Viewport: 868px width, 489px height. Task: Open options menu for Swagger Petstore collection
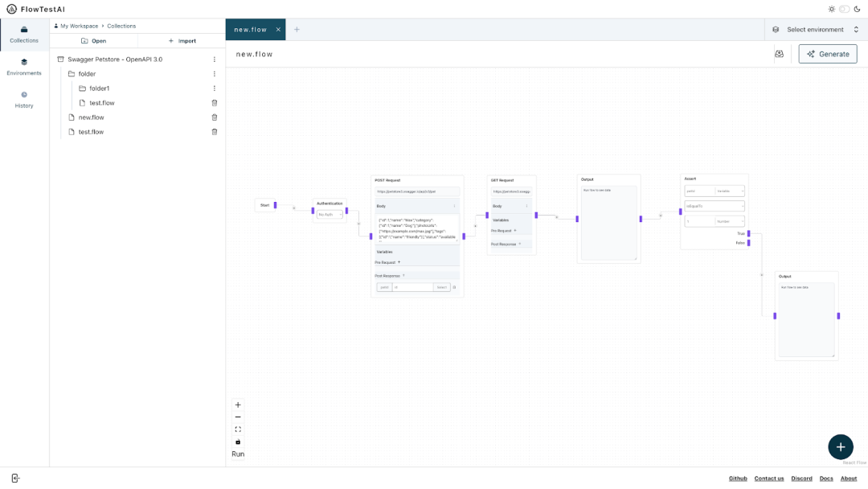215,60
